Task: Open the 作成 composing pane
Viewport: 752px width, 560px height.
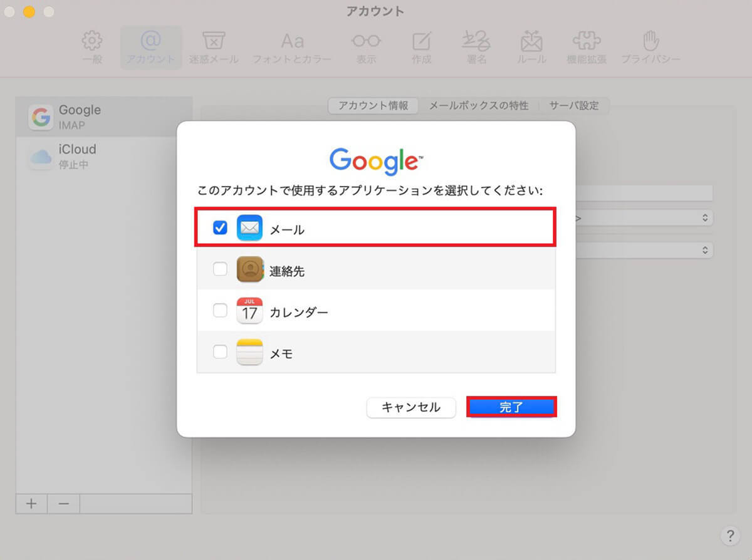Action: [422, 48]
